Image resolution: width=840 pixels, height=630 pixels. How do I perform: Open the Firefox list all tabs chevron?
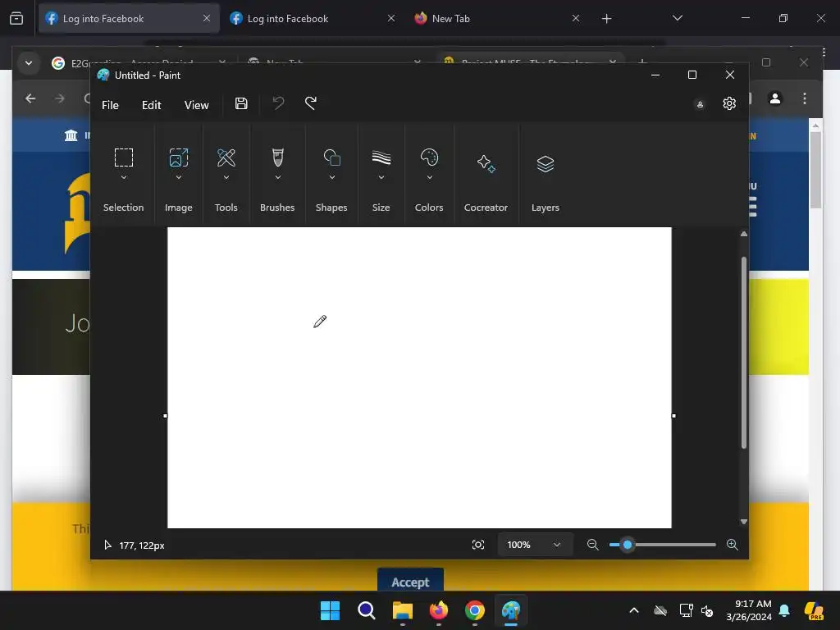coord(677,18)
